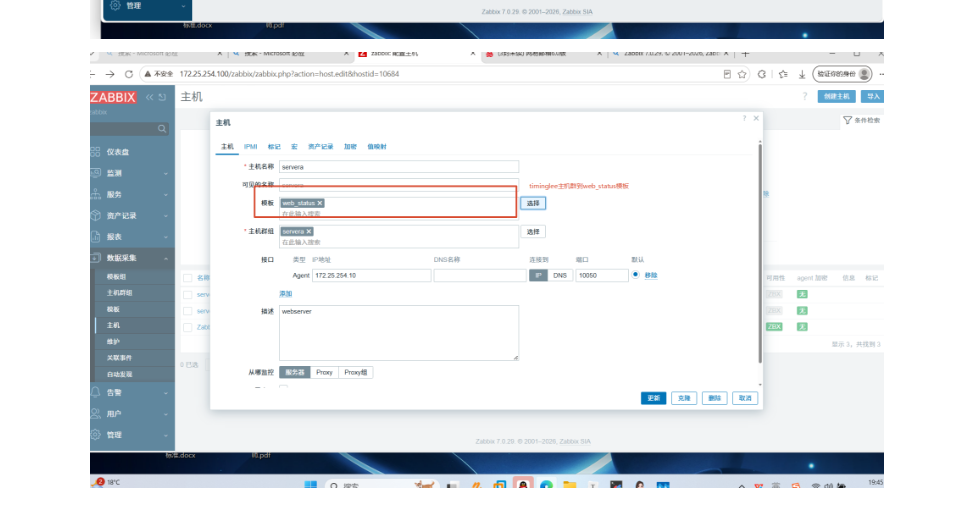Image resolution: width=955 pixels, height=505 pixels.
Task: Open the favorites list icon in browser toolbar
Action: (783, 74)
